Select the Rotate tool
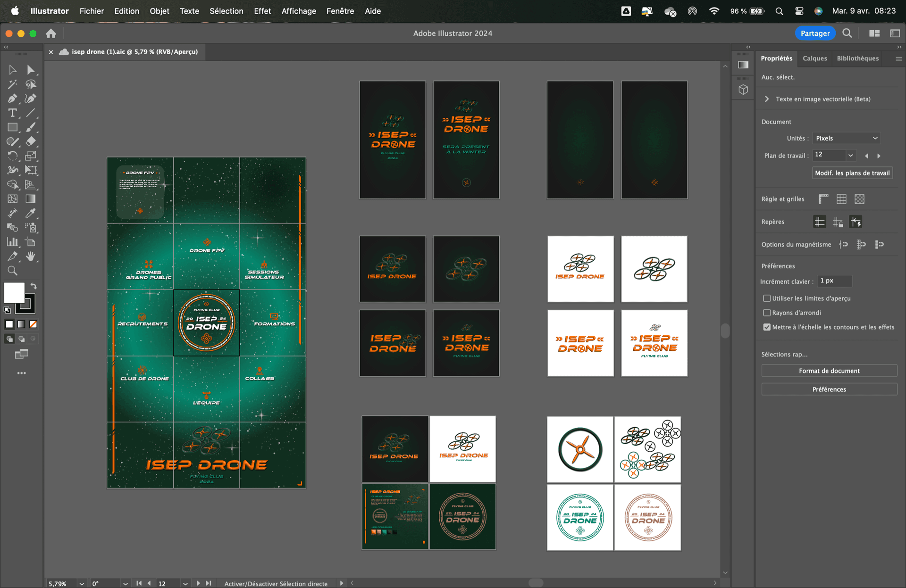906x588 pixels. (x=13, y=156)
